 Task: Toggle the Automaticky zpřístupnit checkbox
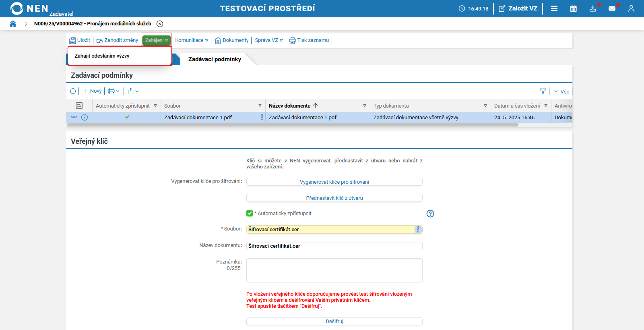[x=250, y=213]
